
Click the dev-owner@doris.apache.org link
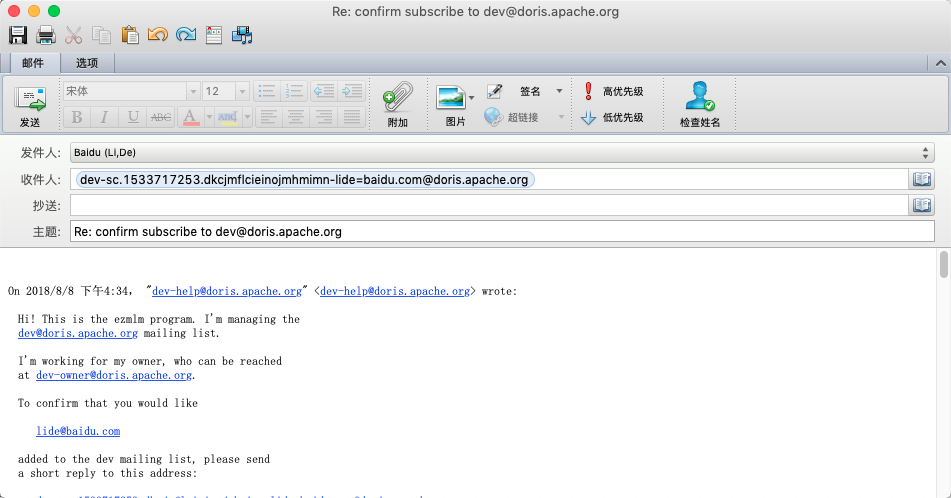pos(113,375)
